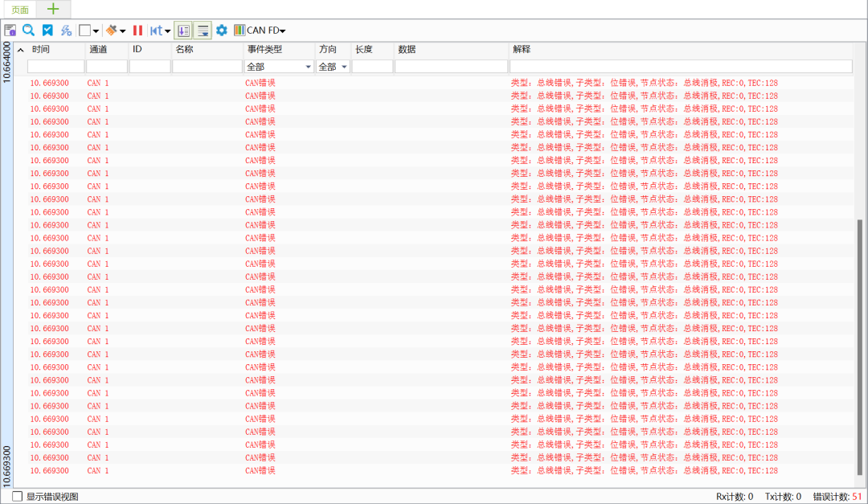
Task: Click the vertical scrollbar thumb
Action: coord(860,347)
